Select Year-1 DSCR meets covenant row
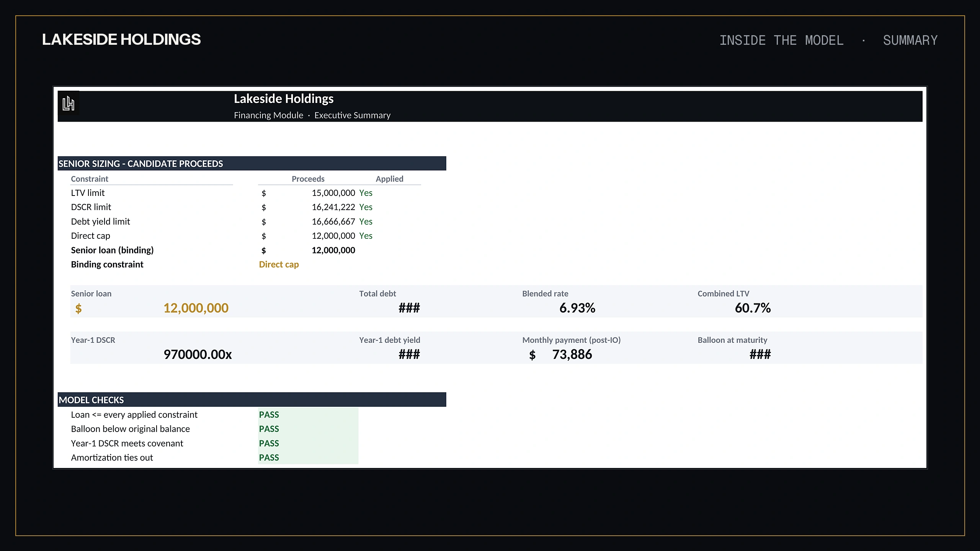The width and height of the screenshot is (980, 551). tap(127, 443)
